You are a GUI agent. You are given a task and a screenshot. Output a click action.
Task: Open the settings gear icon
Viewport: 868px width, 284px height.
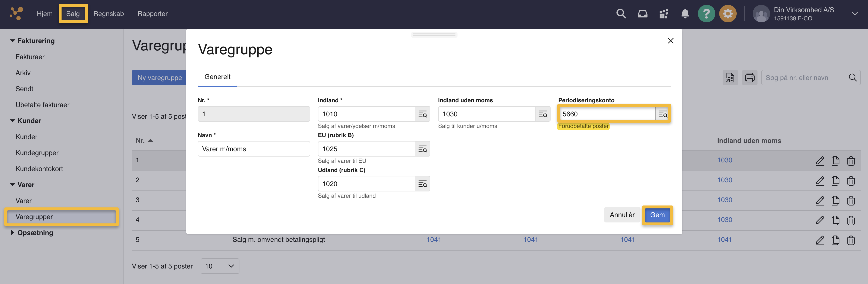727,14
